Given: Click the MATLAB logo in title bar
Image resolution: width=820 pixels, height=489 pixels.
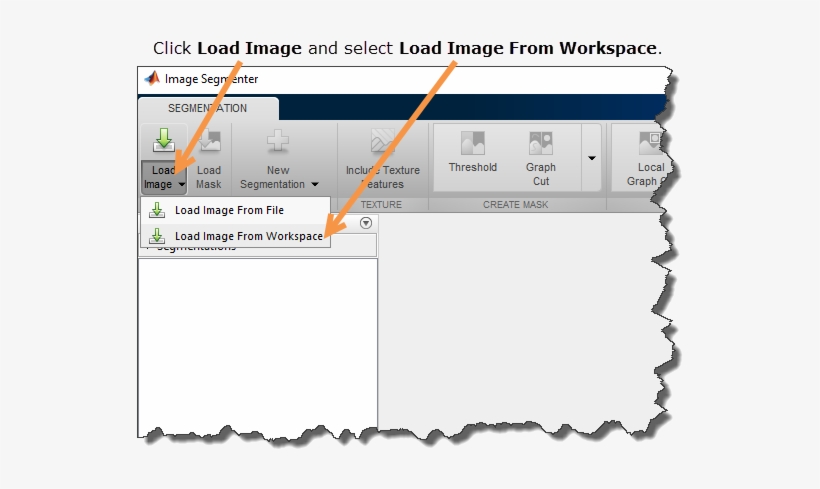Looking at the screenshot, I should [x=152, y=78].
